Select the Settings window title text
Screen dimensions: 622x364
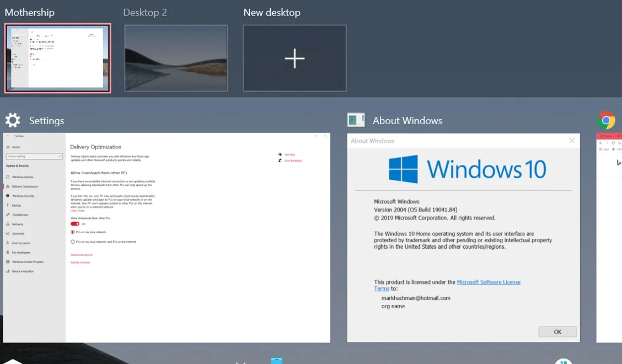click(46, 121)
